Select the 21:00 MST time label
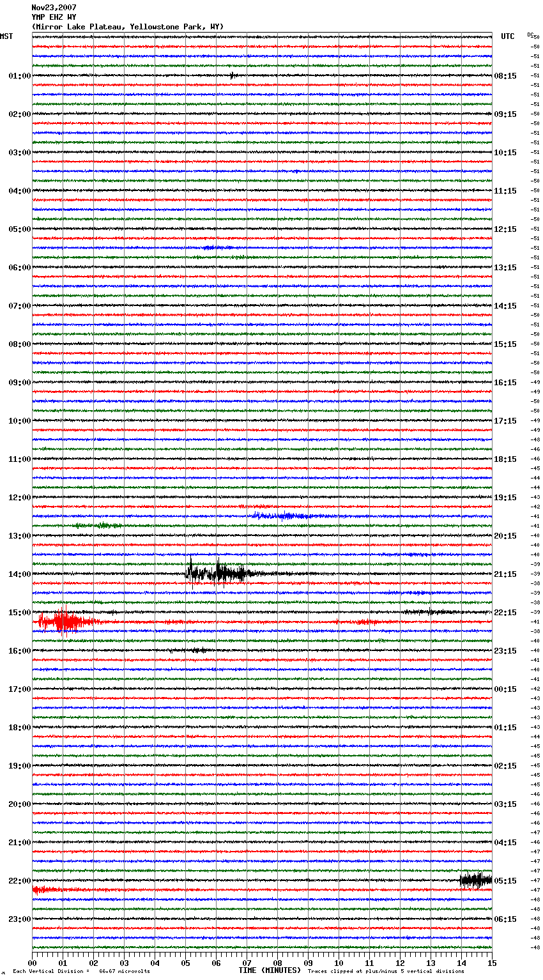543x980 pixels. [20, 843]
